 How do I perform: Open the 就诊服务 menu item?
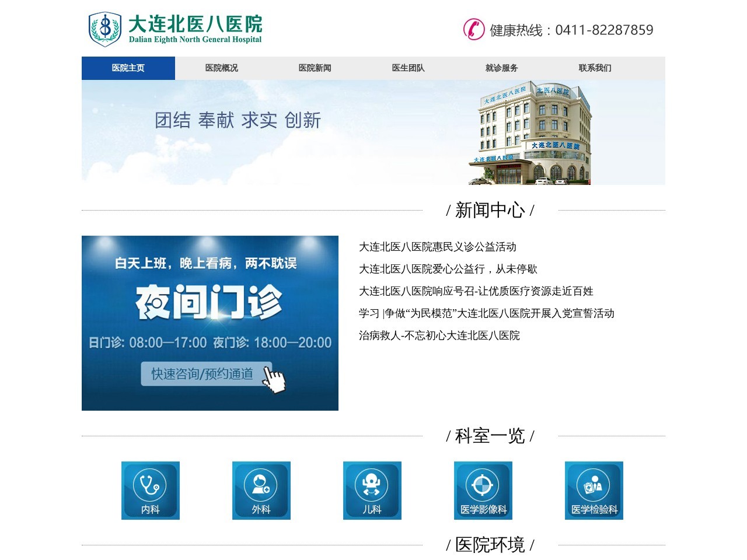click(502, 68)
